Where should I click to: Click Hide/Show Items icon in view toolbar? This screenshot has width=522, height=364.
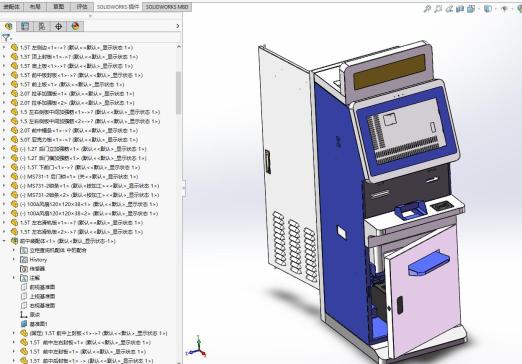pyautogui.click(x=504, y=9)
